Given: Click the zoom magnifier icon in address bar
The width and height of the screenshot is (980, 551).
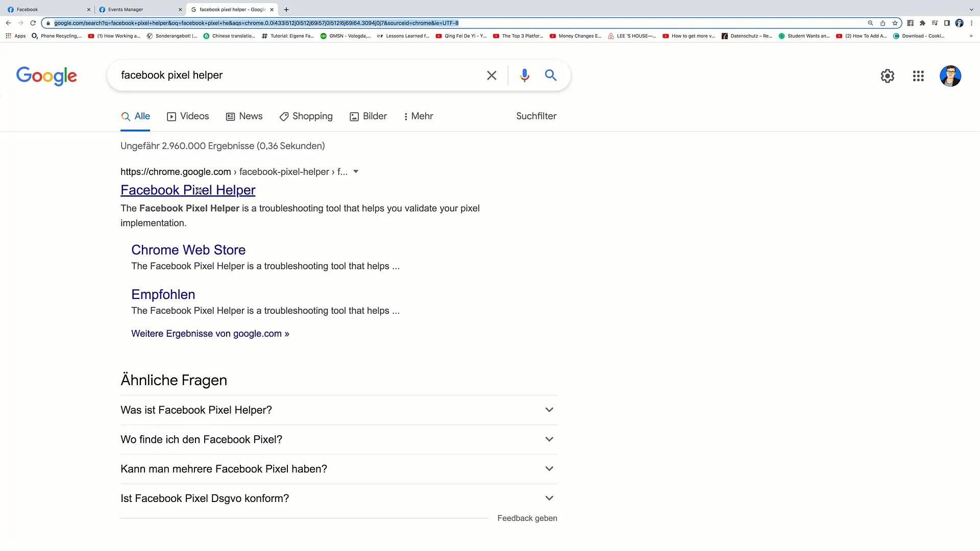Looking at the screenshot, I should [870, 23].
